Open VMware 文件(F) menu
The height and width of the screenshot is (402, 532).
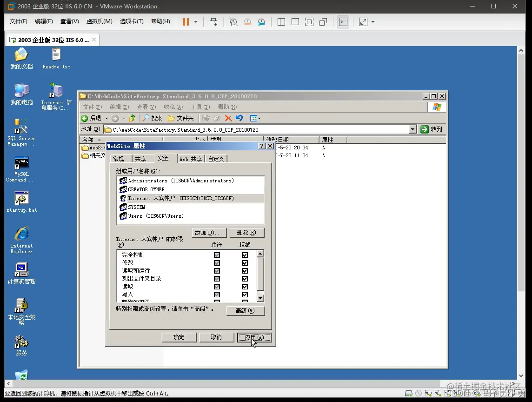coord(18,21)
